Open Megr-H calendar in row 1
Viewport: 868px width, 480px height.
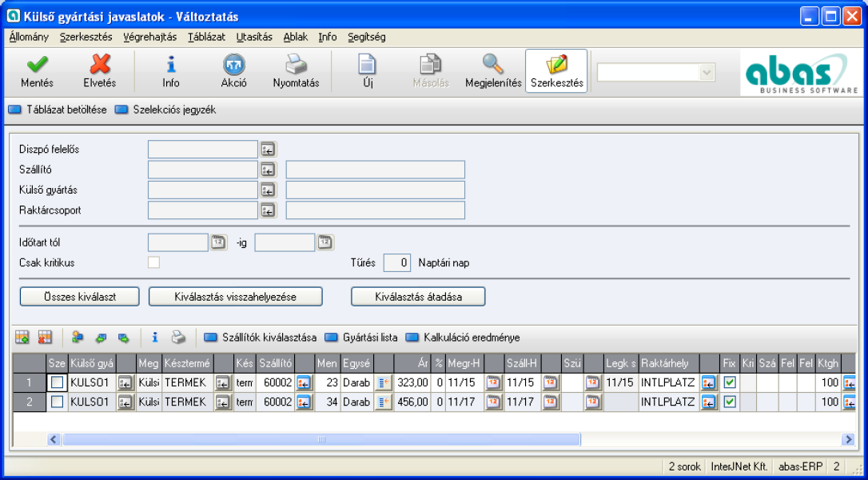[494, 382]
